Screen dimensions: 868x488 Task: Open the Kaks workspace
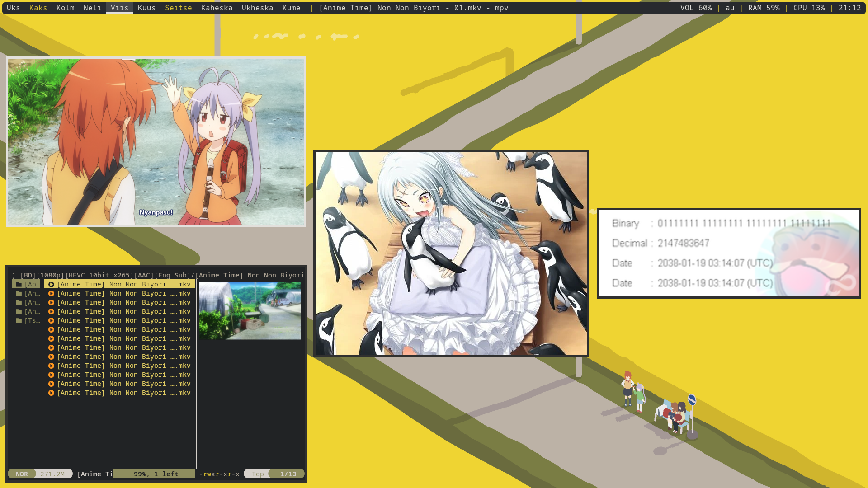click(38, 8)
